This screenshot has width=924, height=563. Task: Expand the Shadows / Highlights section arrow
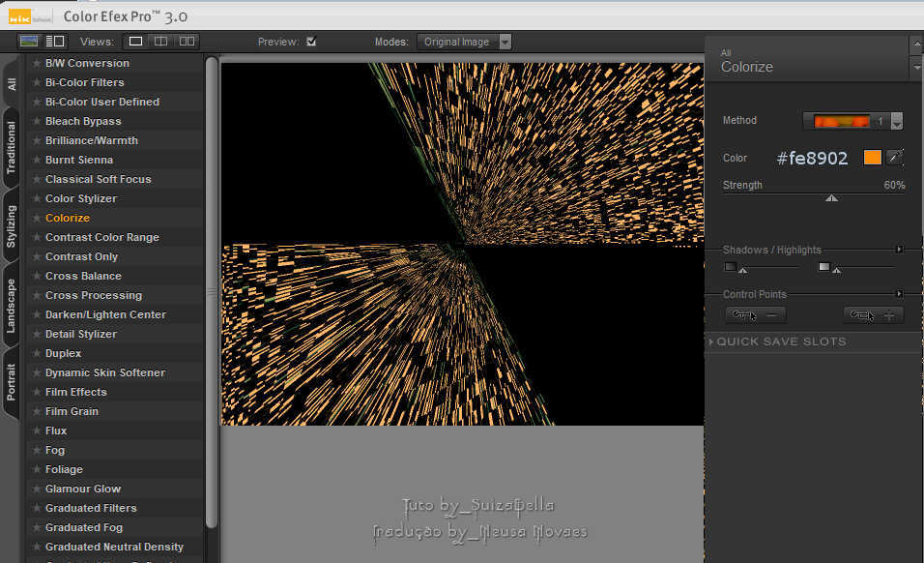click(x=899, y=250)
